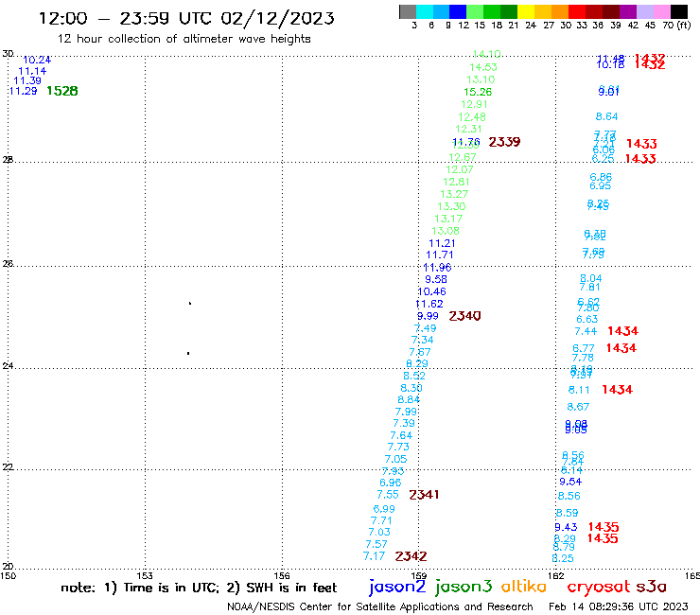The width and height of the screenshot is (700, 615).
Task: Click the note about UTC time and SWH
Action: 199,588
